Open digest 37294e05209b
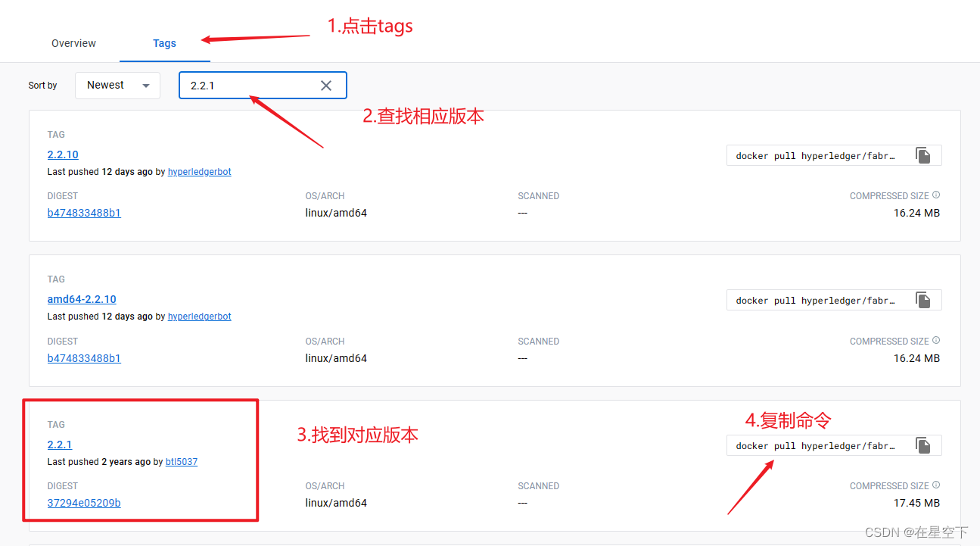The image size is (980, 546). 84,503
